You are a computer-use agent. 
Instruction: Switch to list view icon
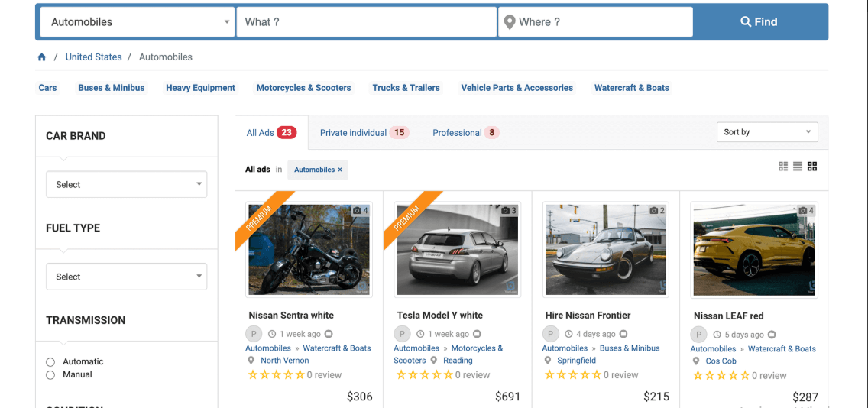point(798,166)
